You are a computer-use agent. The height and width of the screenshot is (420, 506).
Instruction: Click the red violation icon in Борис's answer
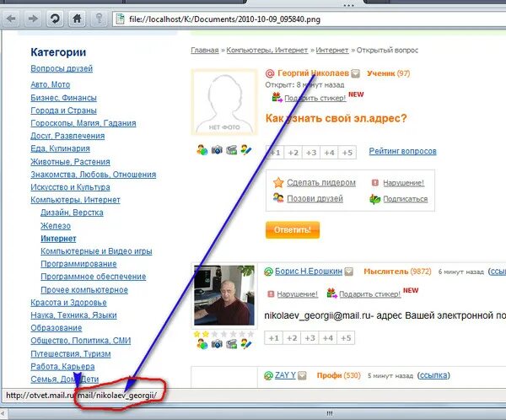[x=271, y=293]
